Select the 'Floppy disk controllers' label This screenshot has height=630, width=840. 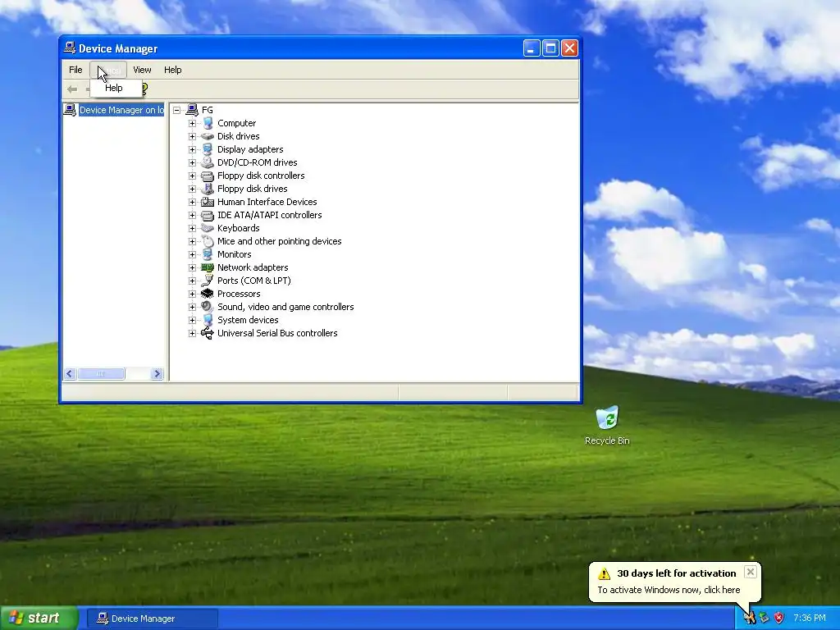click(x=261, y=176)
